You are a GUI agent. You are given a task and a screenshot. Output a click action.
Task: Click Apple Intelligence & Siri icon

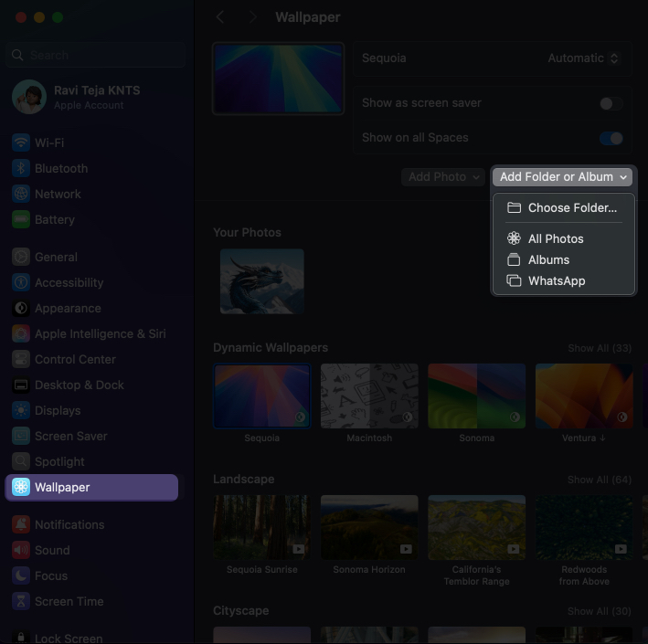coord(21,333)
